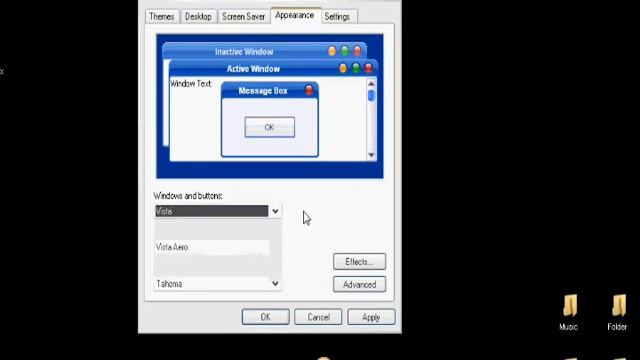The height and width of the screenshot is (360, 640).
Task: Click the green button on Inactive Window preview
Action: 345,51
